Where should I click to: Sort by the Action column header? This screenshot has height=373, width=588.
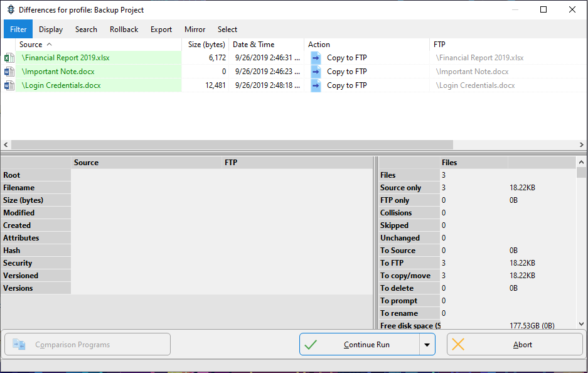click(366, 45)
